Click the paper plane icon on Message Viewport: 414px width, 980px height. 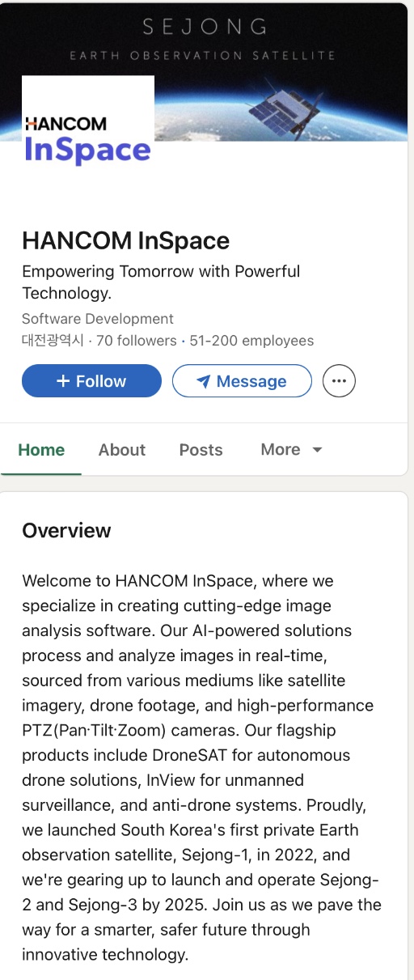pyautogui.click(x=204, y=381)
